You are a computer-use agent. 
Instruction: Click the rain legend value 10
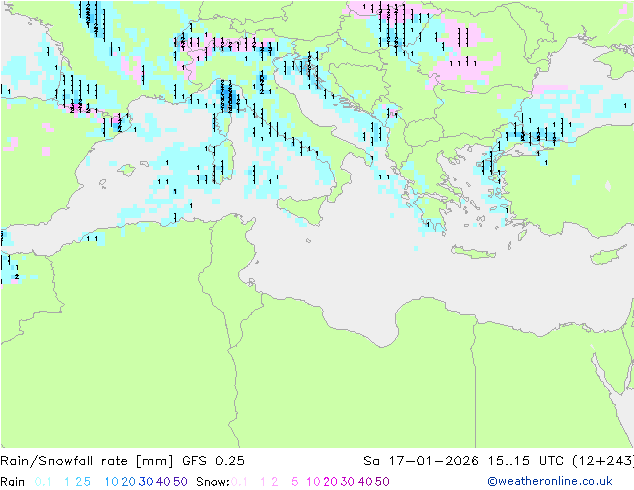click(x=111, y=482)
